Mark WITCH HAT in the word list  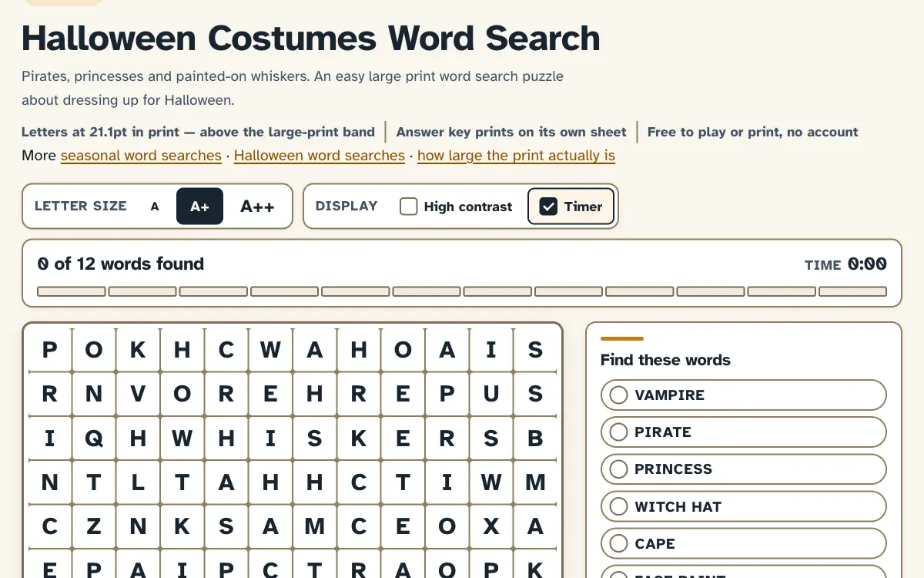click(x=743, y=506)
